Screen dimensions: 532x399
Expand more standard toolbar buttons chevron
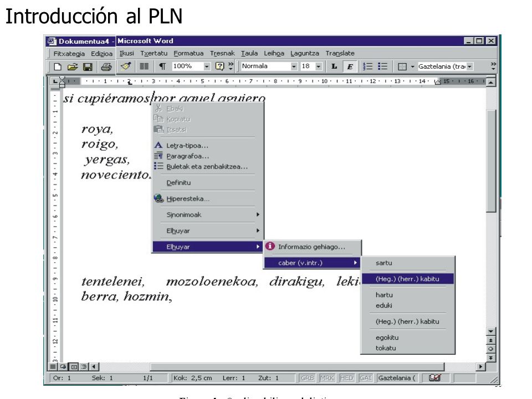pos(231,66)
